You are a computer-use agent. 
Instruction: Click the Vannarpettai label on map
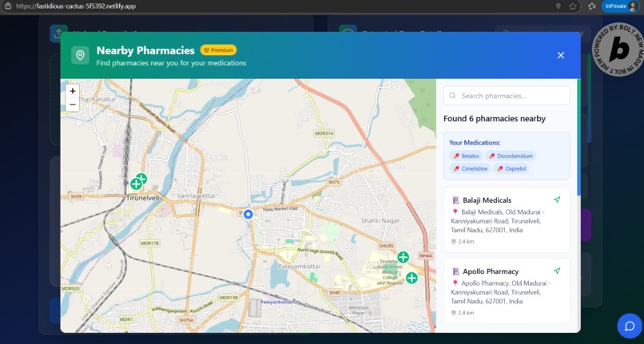(x=196, y=196)
